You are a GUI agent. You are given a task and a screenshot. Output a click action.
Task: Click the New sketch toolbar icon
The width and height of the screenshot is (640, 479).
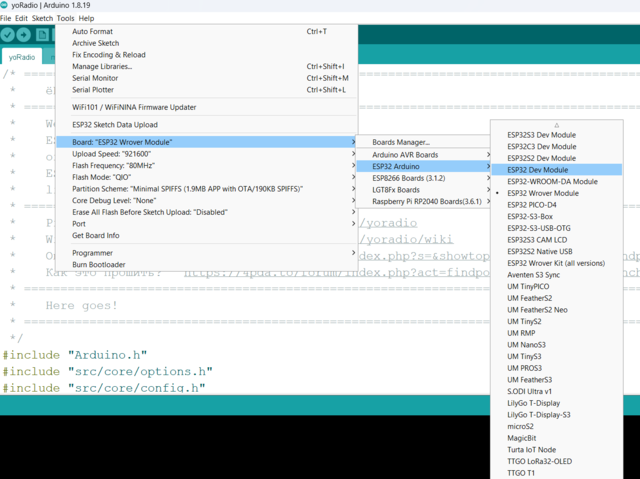[42, 35]
